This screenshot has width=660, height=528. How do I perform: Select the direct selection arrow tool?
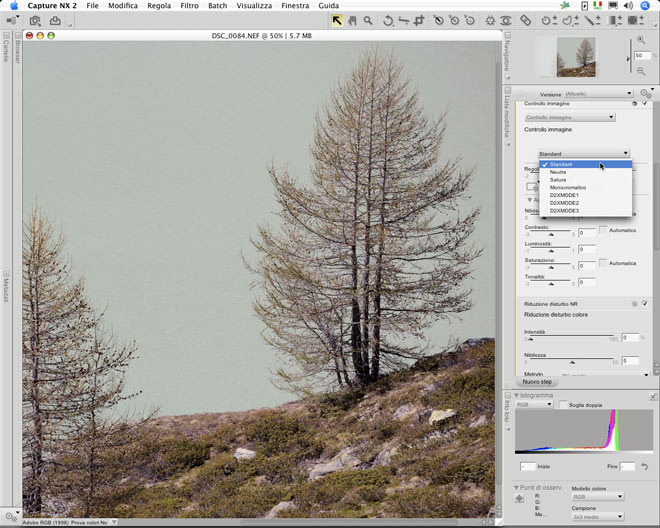pos(337,20)
